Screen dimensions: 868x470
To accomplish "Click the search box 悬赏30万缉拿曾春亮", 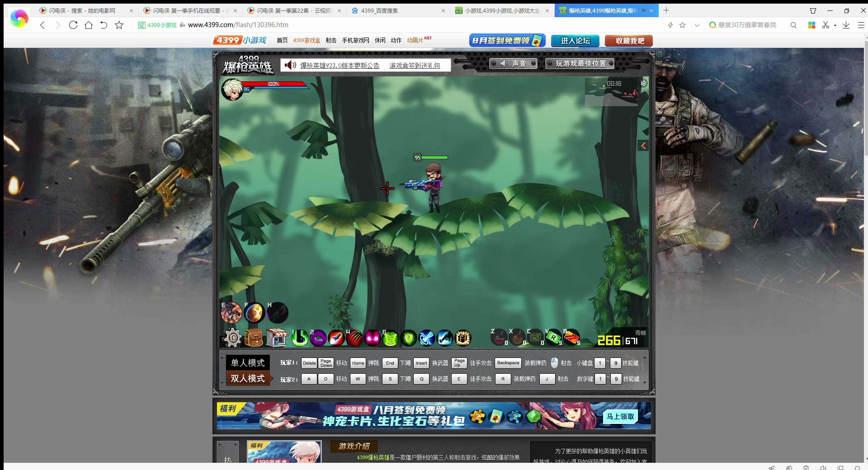I will (x=747, y=25).
